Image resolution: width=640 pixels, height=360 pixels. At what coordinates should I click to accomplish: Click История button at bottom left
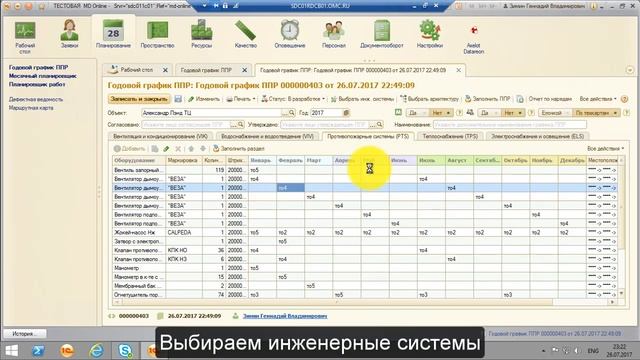coord(24,333)
